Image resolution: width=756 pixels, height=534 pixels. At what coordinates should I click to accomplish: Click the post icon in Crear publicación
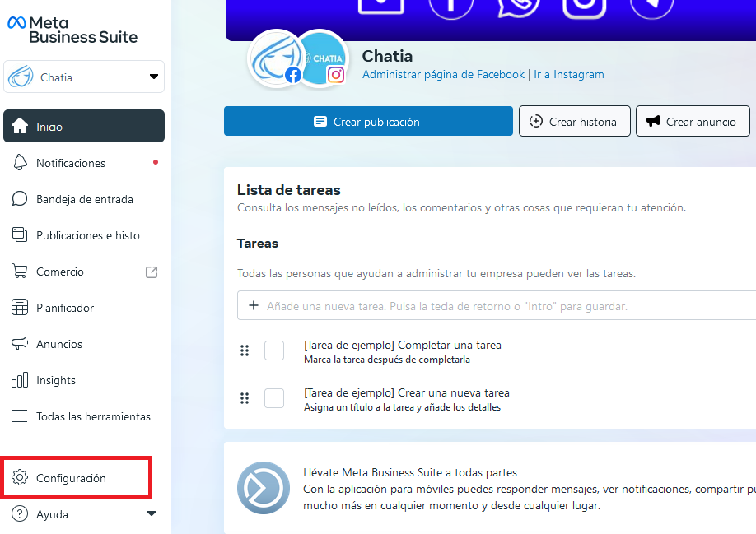point(320,121)
